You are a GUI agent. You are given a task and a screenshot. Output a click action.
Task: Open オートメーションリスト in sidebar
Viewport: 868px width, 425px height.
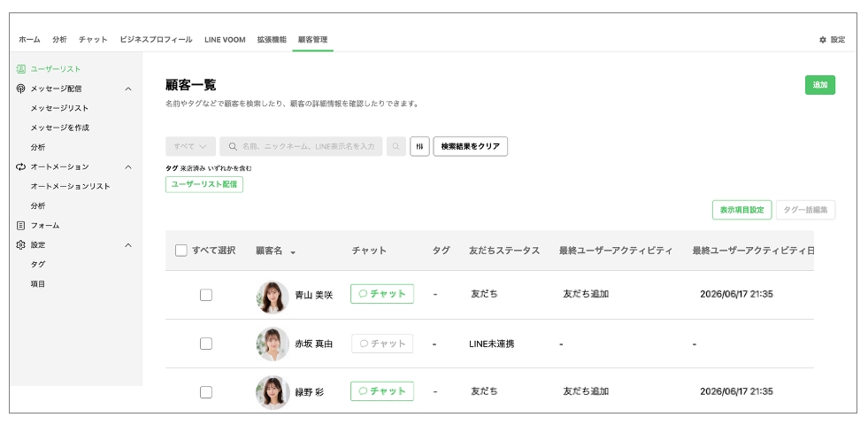(70, 186)
